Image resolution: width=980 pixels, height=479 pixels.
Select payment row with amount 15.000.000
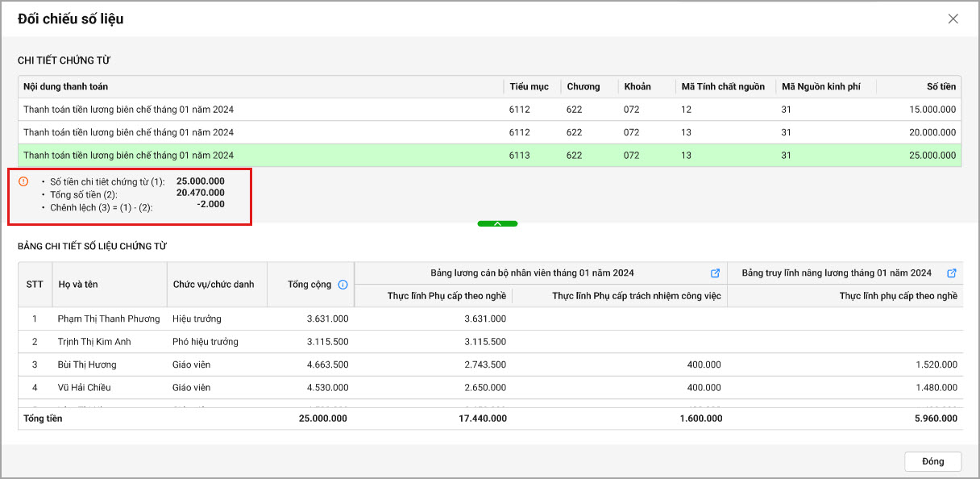coord(490,109)
